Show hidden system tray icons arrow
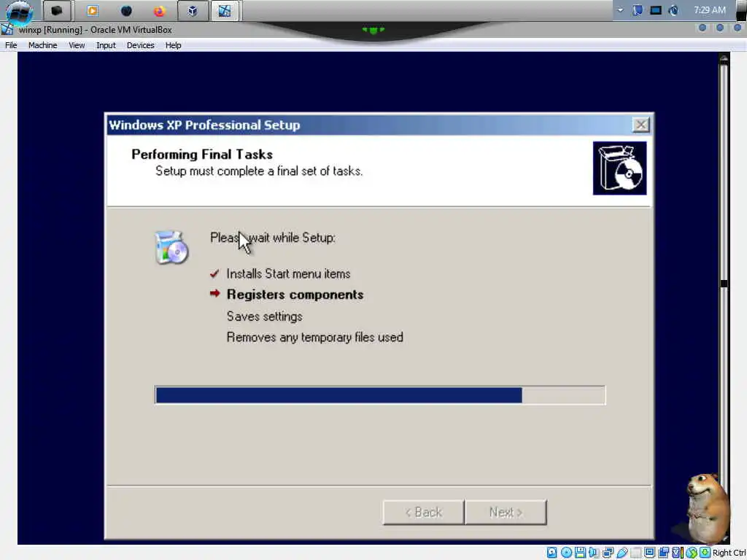 (620, 10)
